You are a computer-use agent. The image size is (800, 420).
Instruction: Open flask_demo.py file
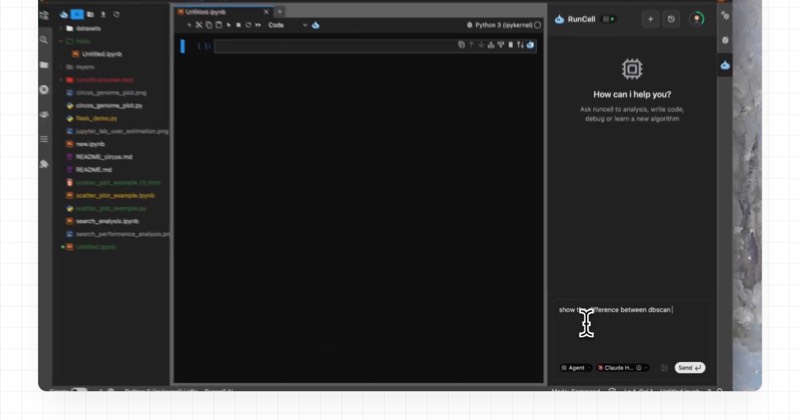pyautogui.click(x=96, y=118)
